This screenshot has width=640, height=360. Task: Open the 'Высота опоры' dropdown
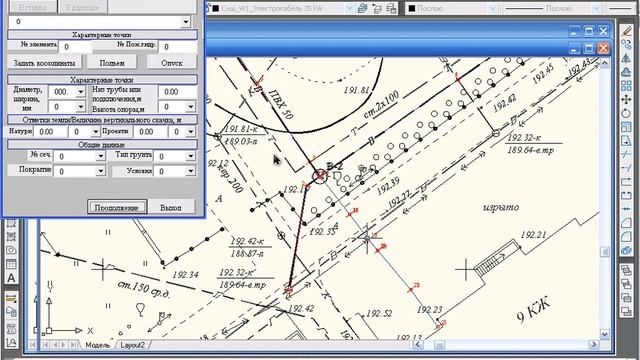191,107
